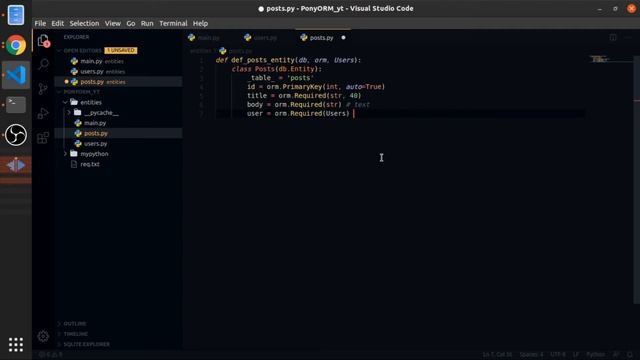Open posts.py in entities folder tree

point(118,133)
